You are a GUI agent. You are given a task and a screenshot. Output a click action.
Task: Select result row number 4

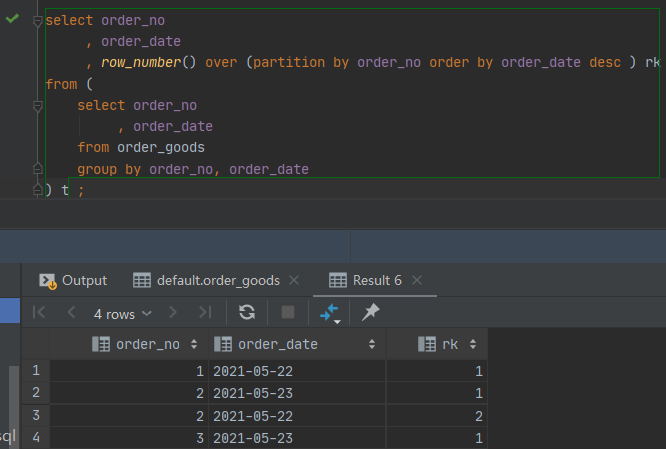point(36,438)
